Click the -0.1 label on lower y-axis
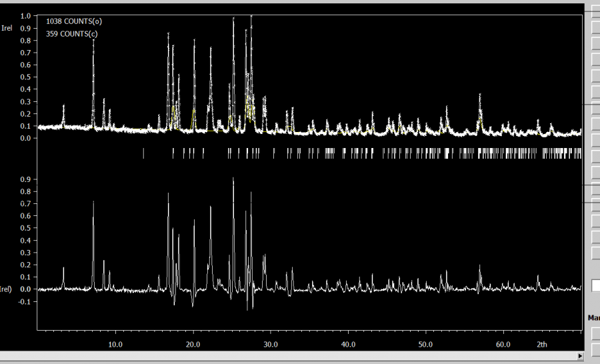Image resolution: width=600 pixels, height=364 pixels. point(25,301)
